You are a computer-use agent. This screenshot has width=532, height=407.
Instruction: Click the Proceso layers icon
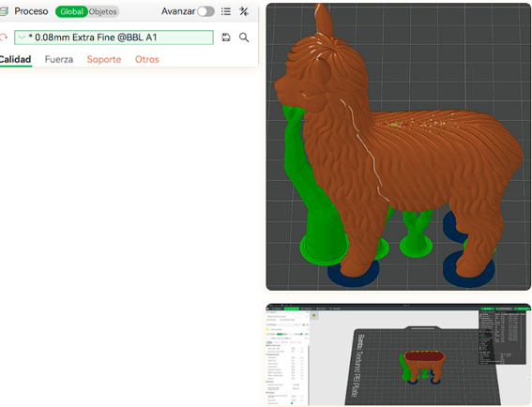(4, 11)
